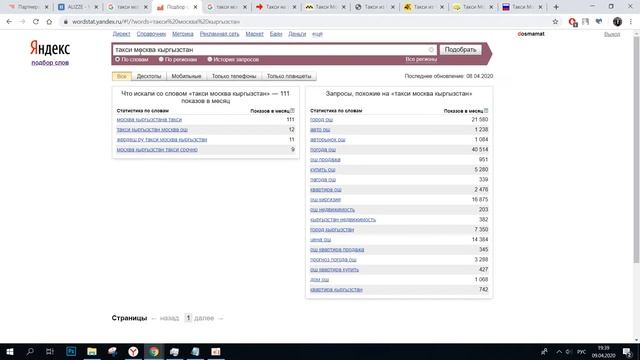Open the query link with 12 impressions
Image resolution: width=640 pixels, height=360 pixels.
pos(152,130)
